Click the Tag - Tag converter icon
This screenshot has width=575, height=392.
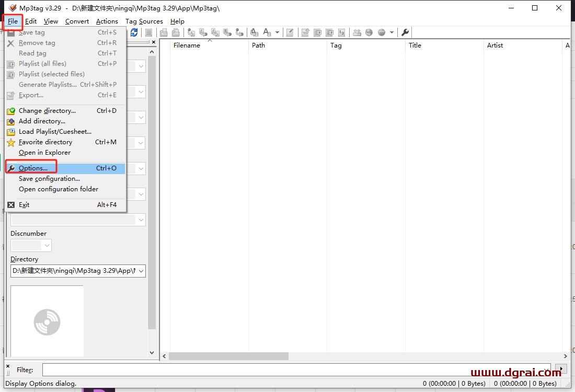click(239, 32)
